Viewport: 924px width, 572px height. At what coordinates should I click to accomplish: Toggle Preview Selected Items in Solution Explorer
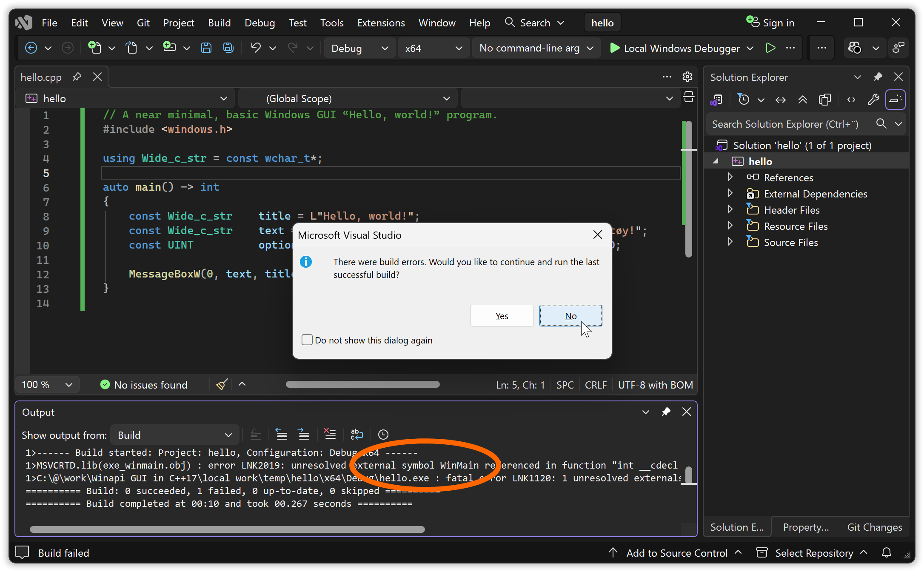(895, 100)
